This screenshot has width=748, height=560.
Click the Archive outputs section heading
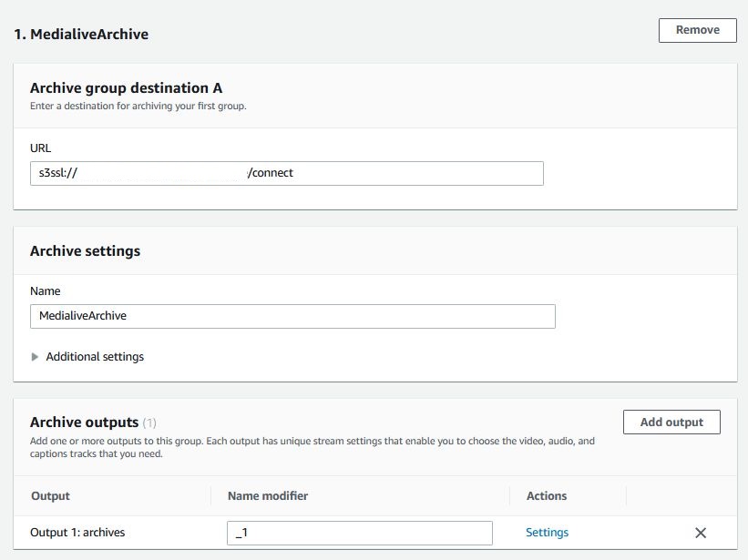click(x=84, y=423)
